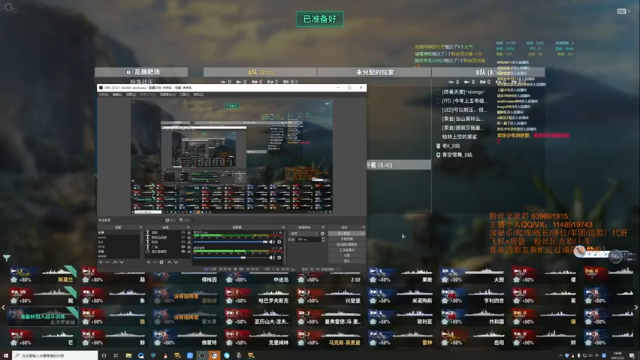Adjust bottom audio channel volume slider
Image resolution: width=640 pixels, height=360 pixels.
[x=231, y=258]
